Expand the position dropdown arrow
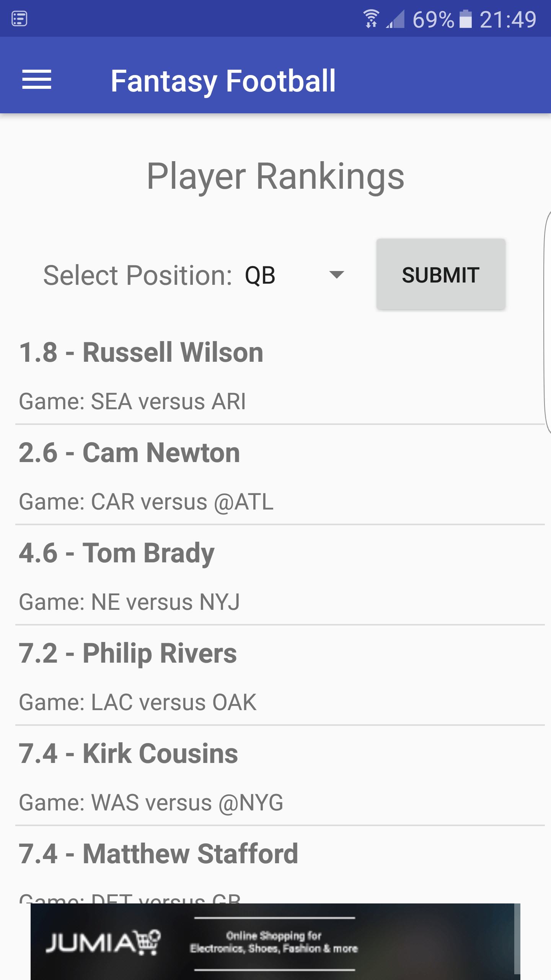This screenshot has width=551, height=980. click(337, 274)
